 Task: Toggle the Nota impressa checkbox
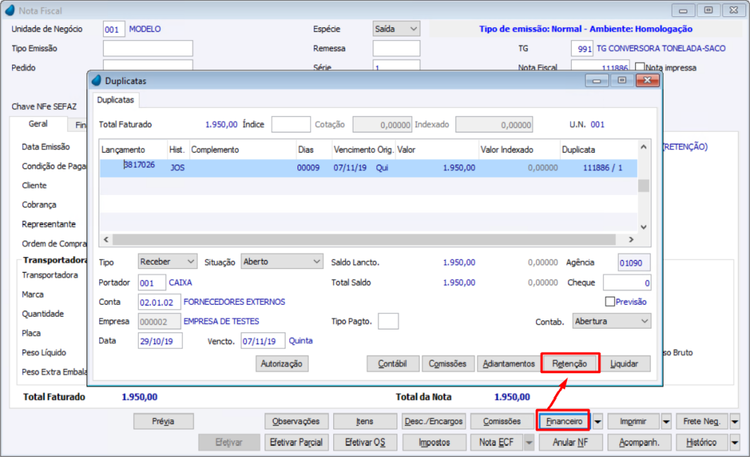(640, 67)
